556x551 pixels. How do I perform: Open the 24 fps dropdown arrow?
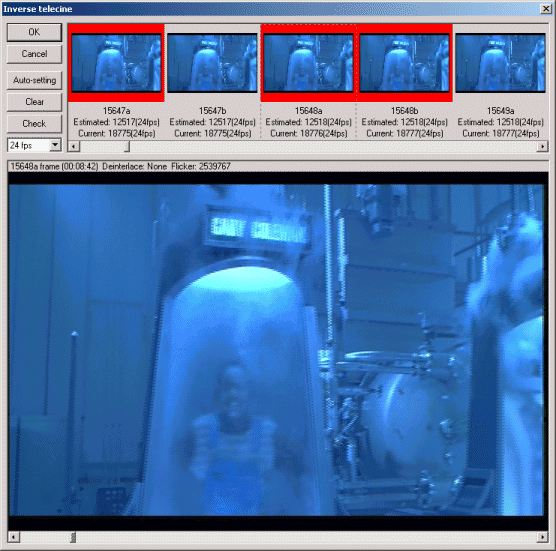point(55,145)
